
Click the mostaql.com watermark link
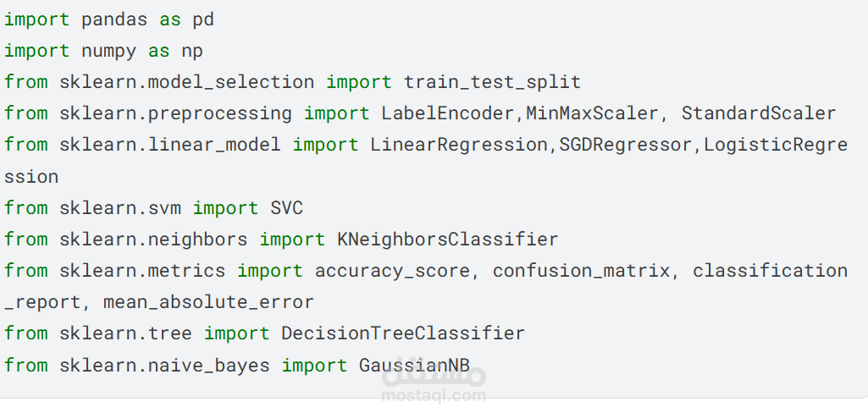434,396
